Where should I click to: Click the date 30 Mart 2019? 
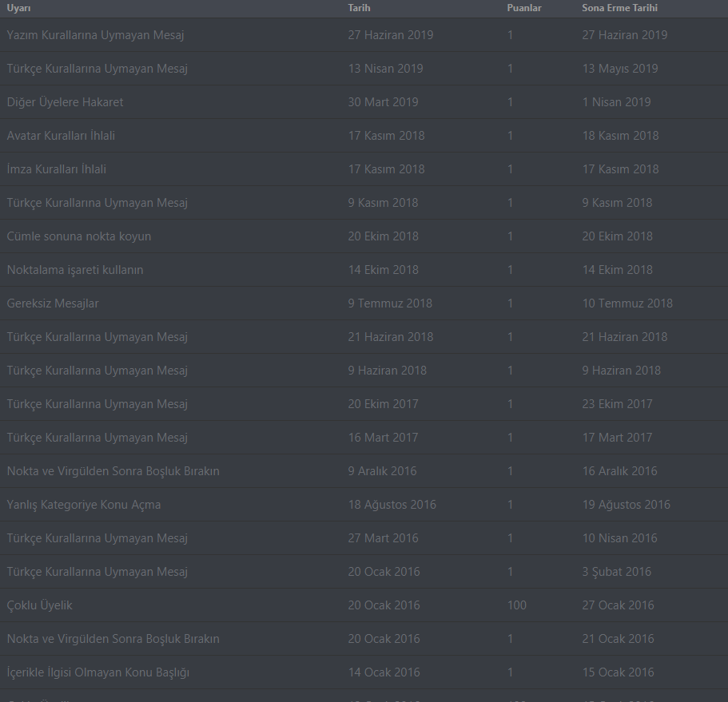tap(383, 102)
